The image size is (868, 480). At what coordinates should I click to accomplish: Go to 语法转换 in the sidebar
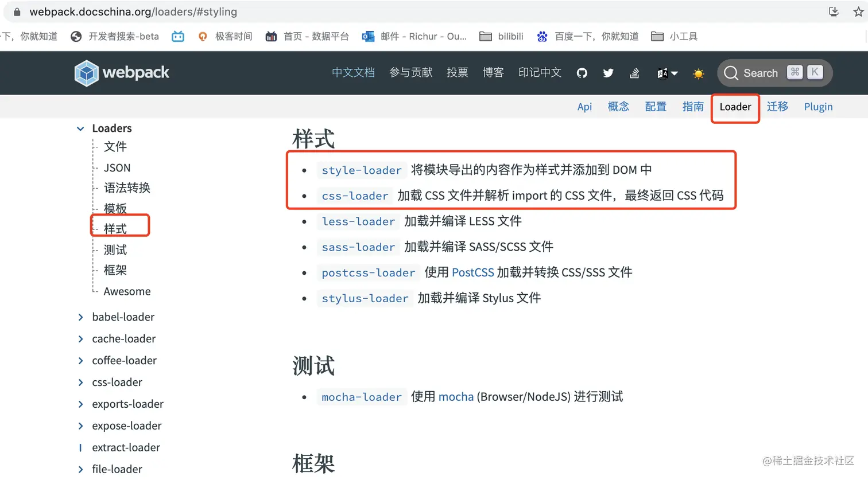click(x=127, y=188)
